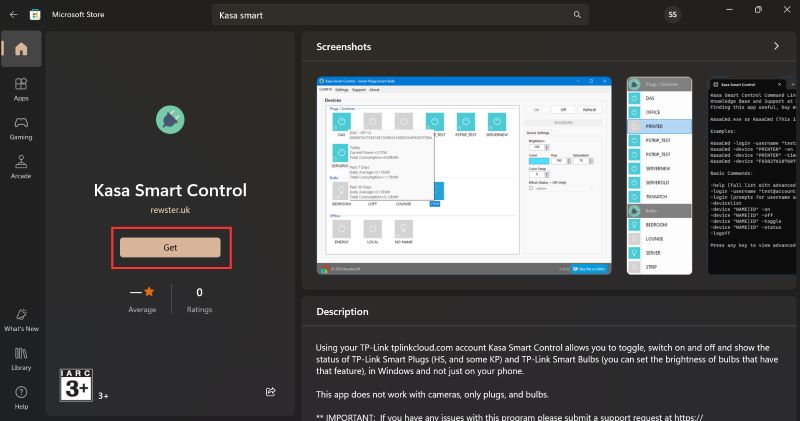This screenshot has height=421, width=800.
Task: Click the Microsoft Store title text
Action: pyautogui.click(x=78, y=15)
